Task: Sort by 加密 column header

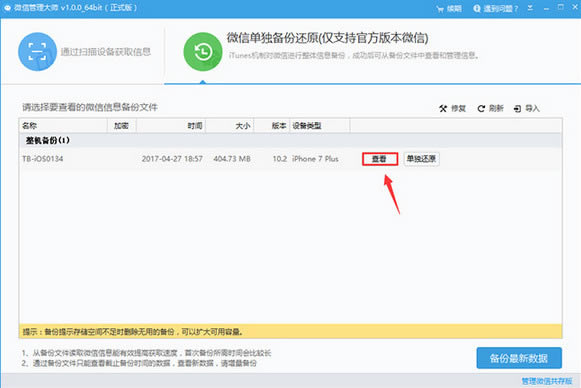Action: (122, 126)
